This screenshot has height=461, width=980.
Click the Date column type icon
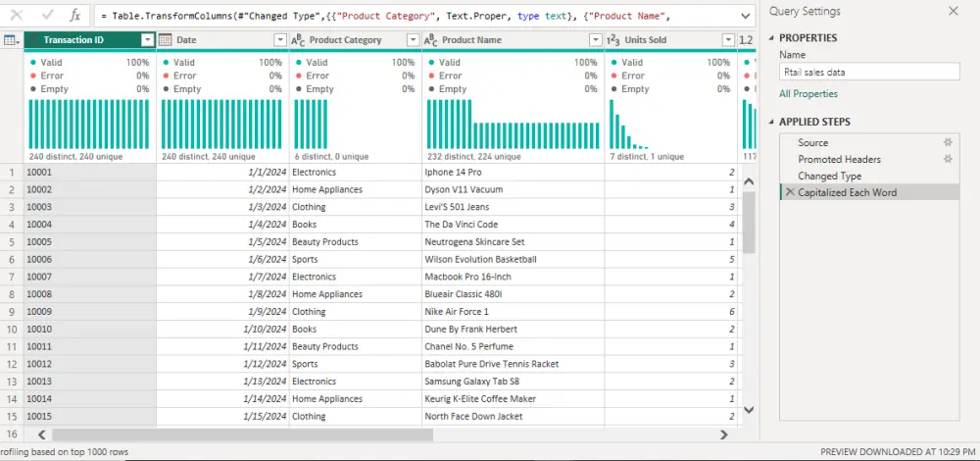click(x=165, y=40)
